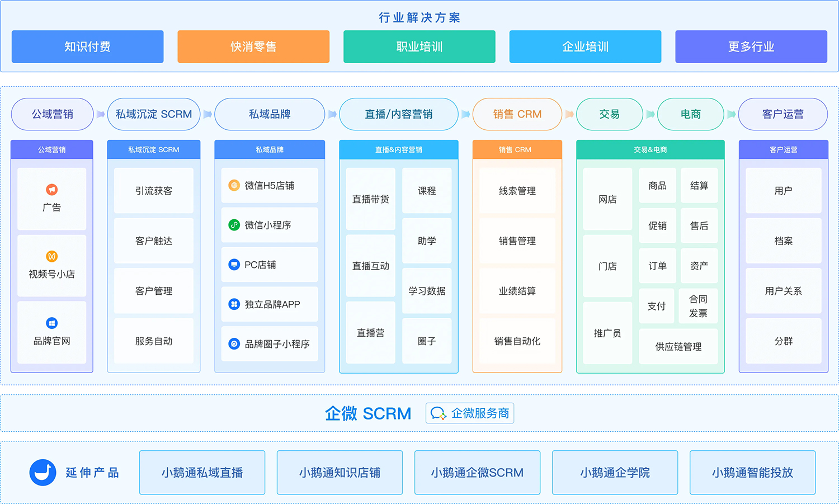Open 小鹅通私域直播 product
Image resolution: width=839 pixels, height=504 pixels.
click(202, 473)
